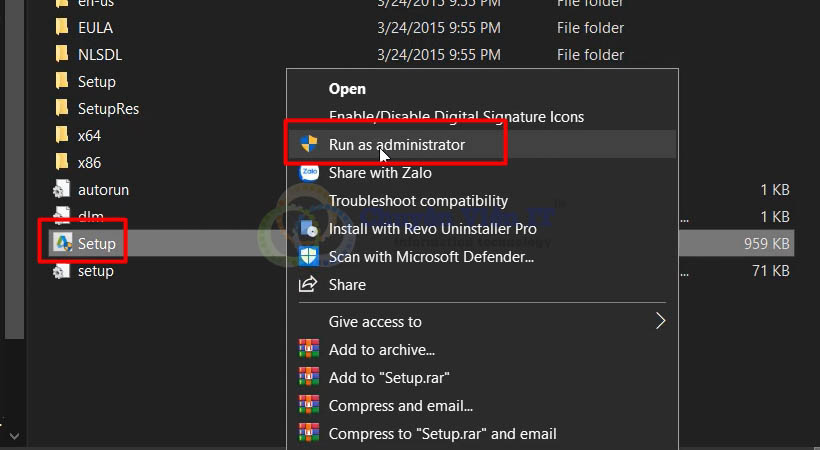This screenshot has height=450, width=820.
Task: Select the lowercase setup file name
Action: click(x=96, y=271)
